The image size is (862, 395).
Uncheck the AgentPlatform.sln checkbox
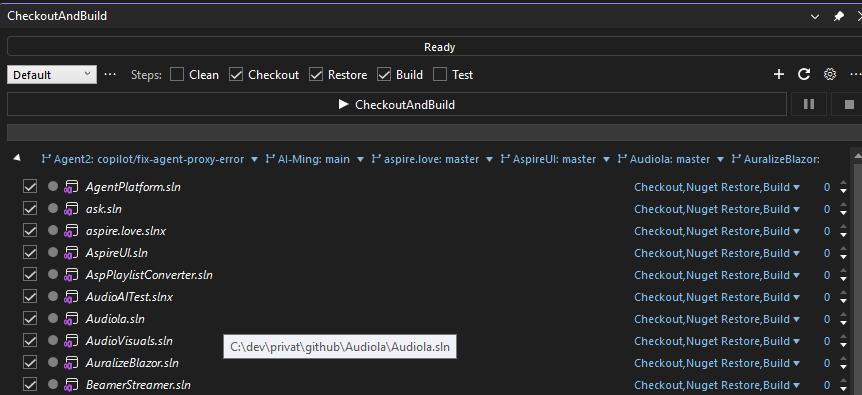tap(30, 187)
